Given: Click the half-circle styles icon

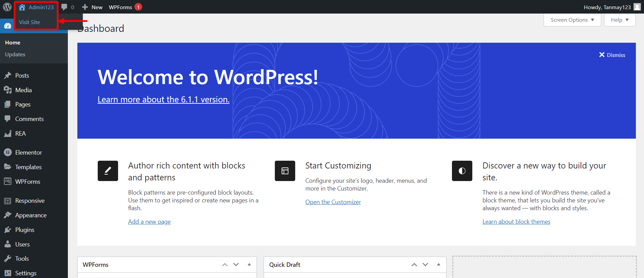Looking at the screenshot, I should pos(462,171).
